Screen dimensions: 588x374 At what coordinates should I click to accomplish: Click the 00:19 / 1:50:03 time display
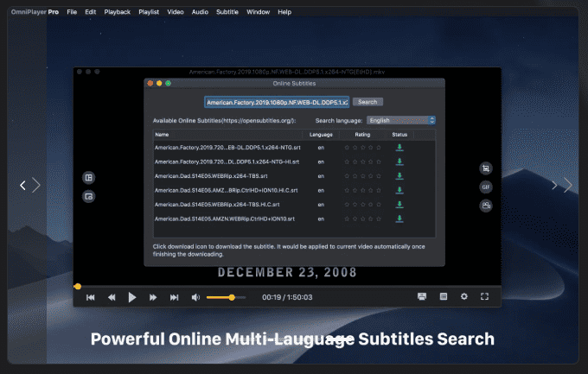(287, 297)
